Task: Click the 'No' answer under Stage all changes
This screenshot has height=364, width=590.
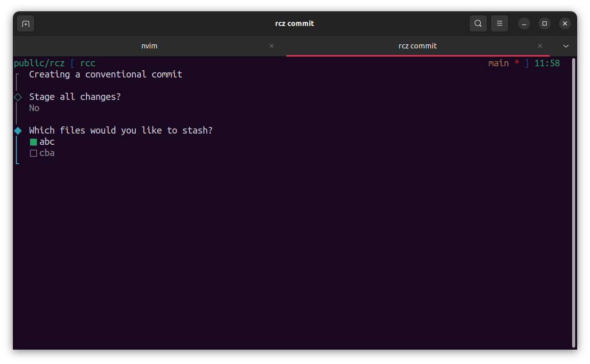Action: coord(34,108)
